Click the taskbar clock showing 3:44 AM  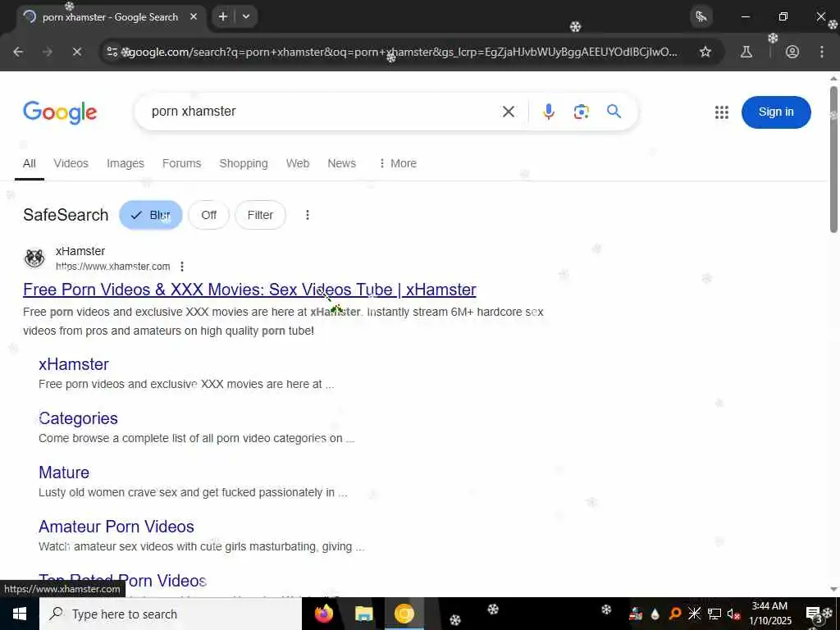pyautogui.click(x=769, y=614)
